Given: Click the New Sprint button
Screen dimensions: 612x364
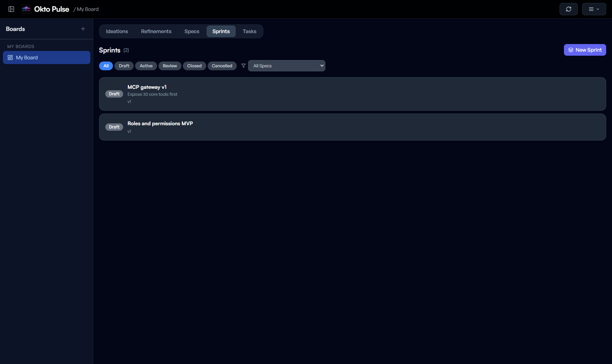Looking at the screenshot, I should 585,50.
